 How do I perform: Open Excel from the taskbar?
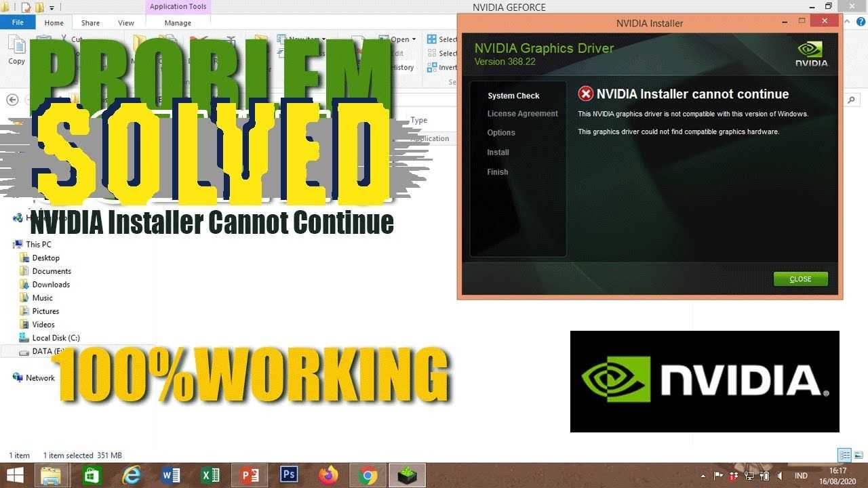(210, 476)
